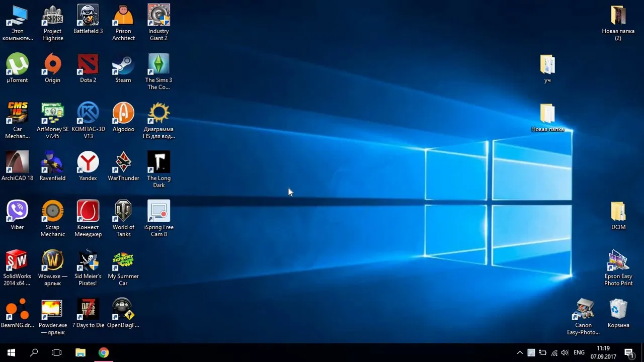Select the Ravenfield game icon
644x362 pixels.
click(x=53, y=167)
